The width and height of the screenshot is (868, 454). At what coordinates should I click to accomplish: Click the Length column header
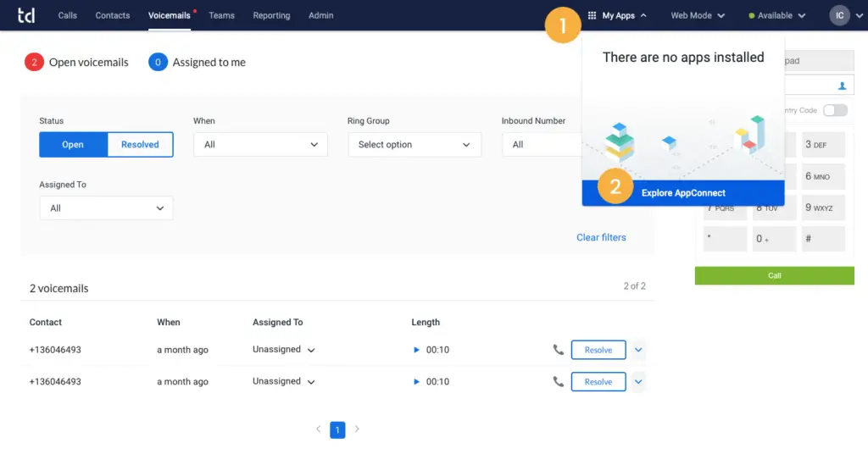[x=426, y=322]
